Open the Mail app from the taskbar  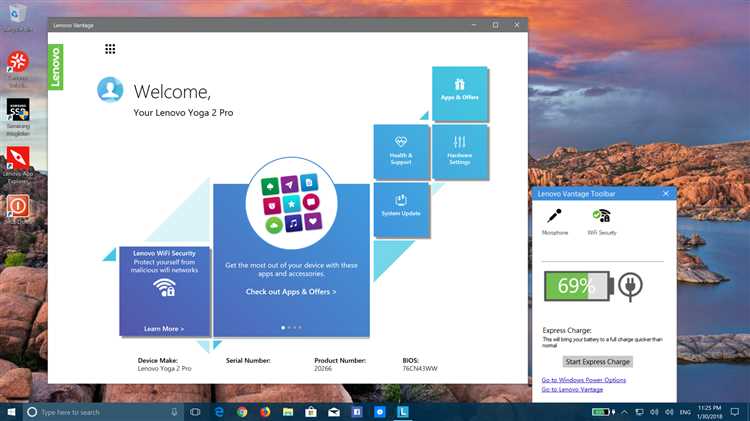click(x=334, y=412)
